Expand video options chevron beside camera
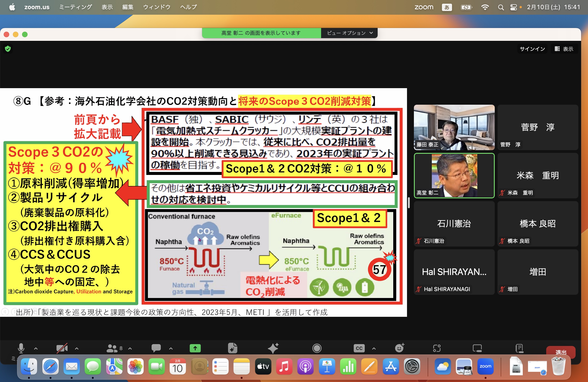The height and width of the screenshot is (382, 588). pyautogui.click(x=77, y=348)
